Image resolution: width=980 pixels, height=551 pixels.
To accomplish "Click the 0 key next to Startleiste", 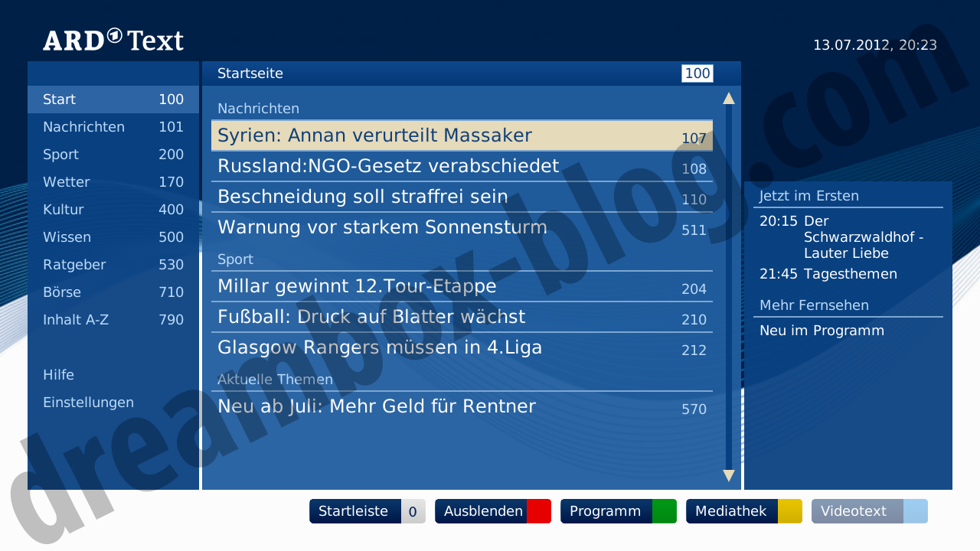I will coord(413,511).
